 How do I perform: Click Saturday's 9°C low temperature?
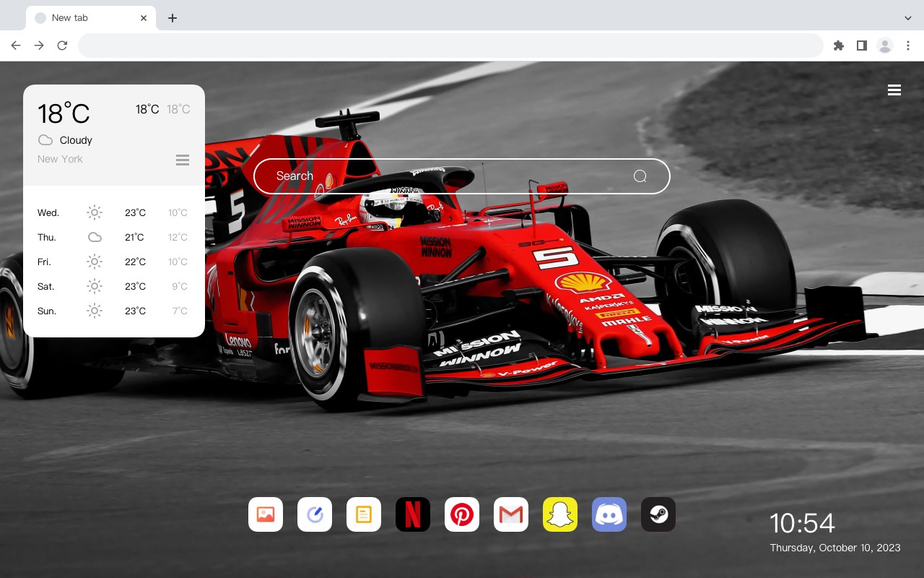click(x=180, y=286)
